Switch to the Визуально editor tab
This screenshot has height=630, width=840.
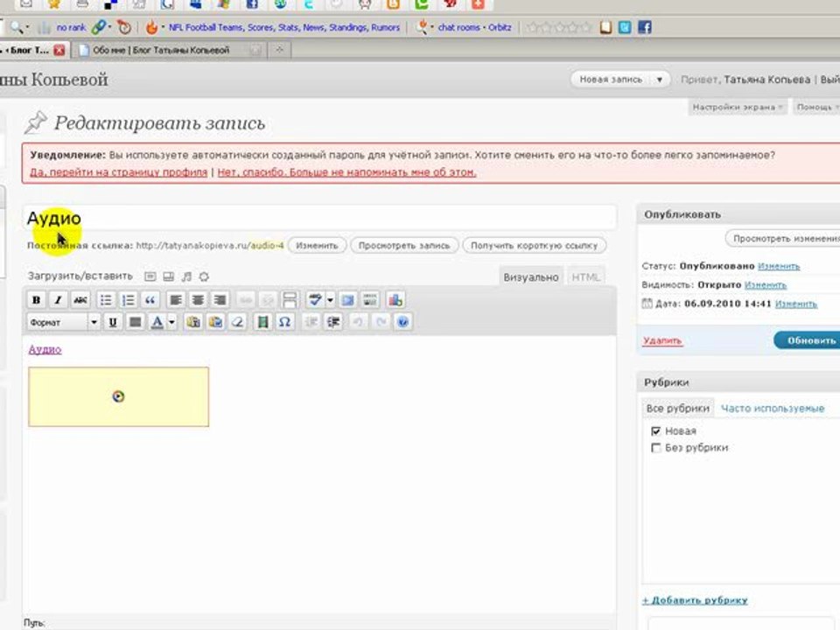pos(531,277)
